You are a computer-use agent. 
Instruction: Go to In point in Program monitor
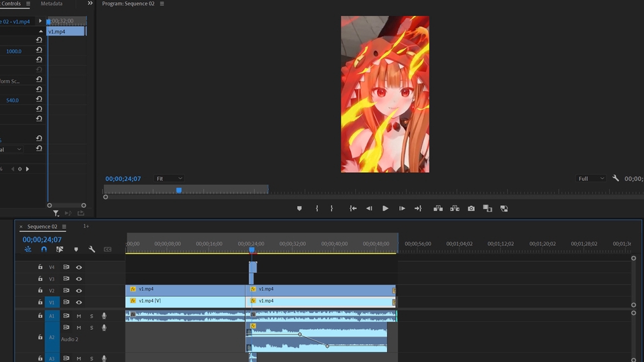pyautogui.click(x=353, y=208)
